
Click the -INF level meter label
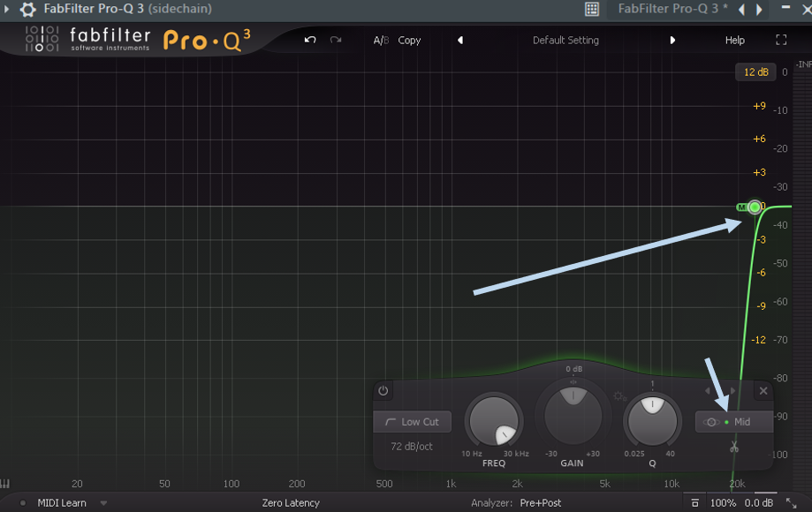pyautogui.click(x=804, y=64)
